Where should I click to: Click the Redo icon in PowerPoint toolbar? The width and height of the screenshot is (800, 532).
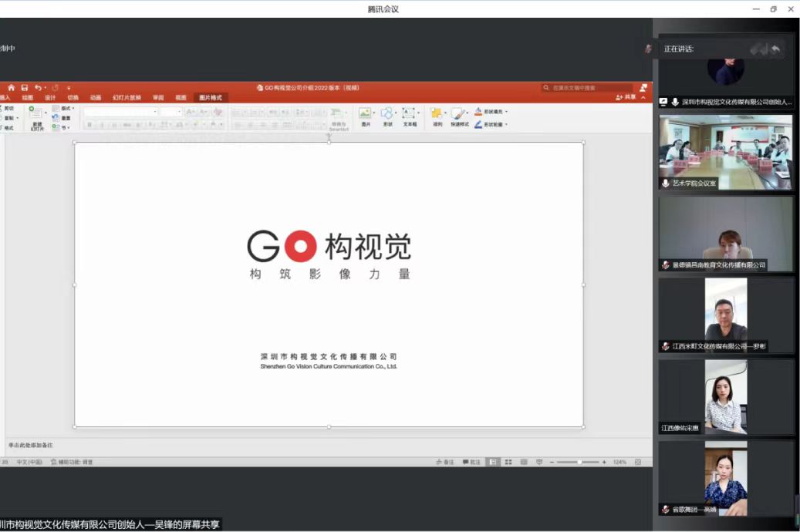click(55, 88)
